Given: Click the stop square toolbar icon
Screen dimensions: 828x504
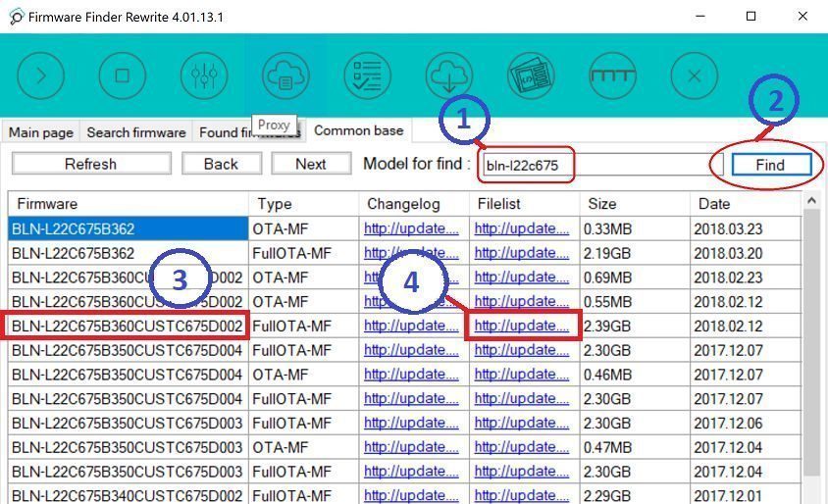Looking at the screenshot, I should click(123, 75).
